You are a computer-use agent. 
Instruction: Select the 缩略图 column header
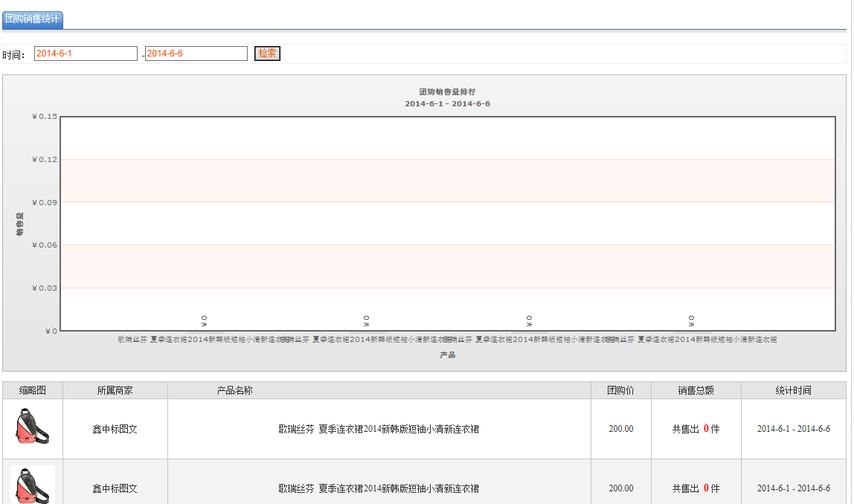point(33,390)
